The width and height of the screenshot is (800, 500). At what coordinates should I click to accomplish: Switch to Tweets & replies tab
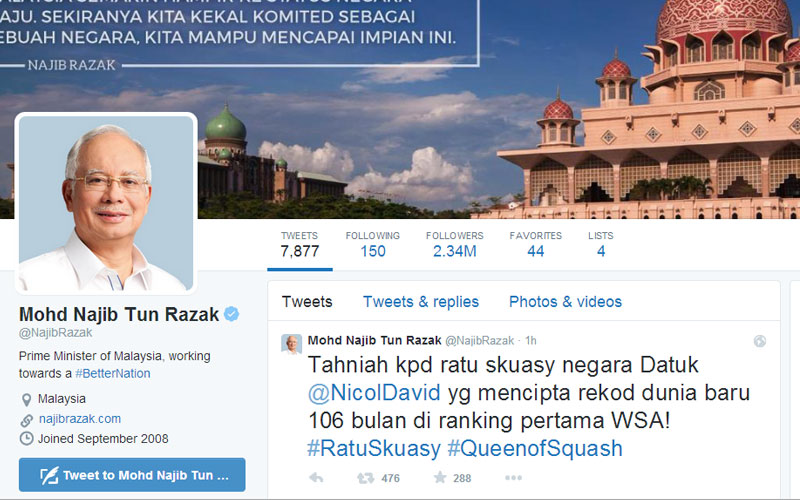tap(421, 302)
